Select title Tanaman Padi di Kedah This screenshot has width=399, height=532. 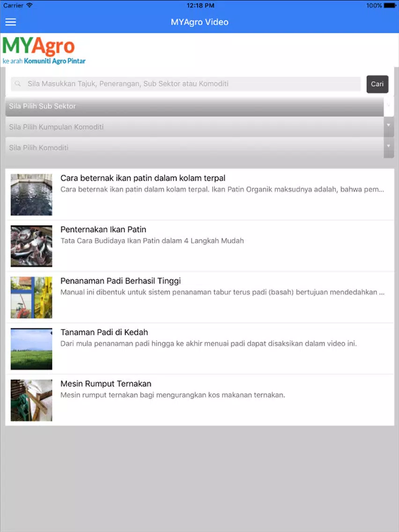104,332
